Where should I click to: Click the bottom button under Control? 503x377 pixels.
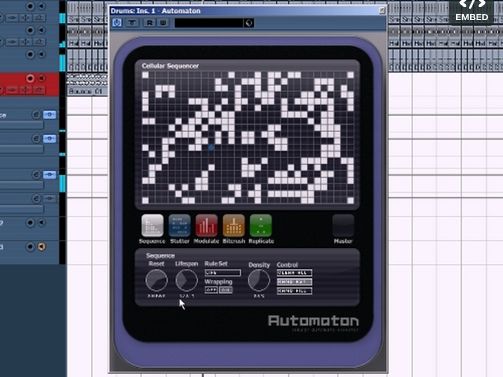[294, 291]
